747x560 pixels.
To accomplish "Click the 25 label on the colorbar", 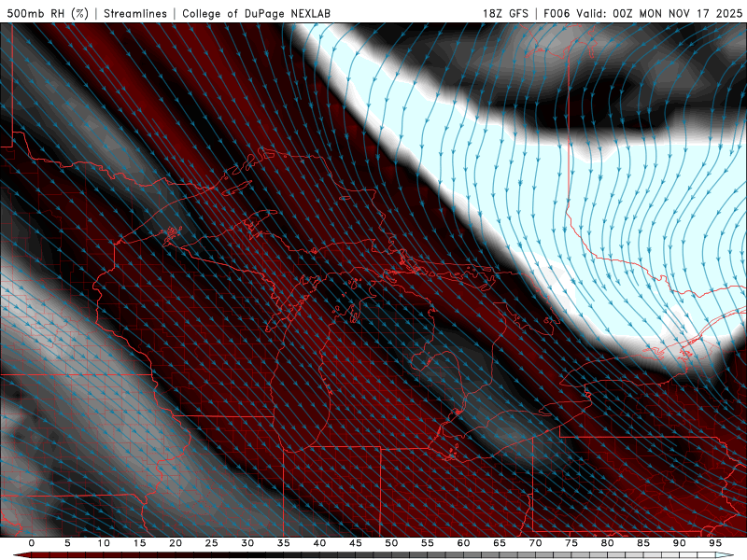I will pos(211,543).
